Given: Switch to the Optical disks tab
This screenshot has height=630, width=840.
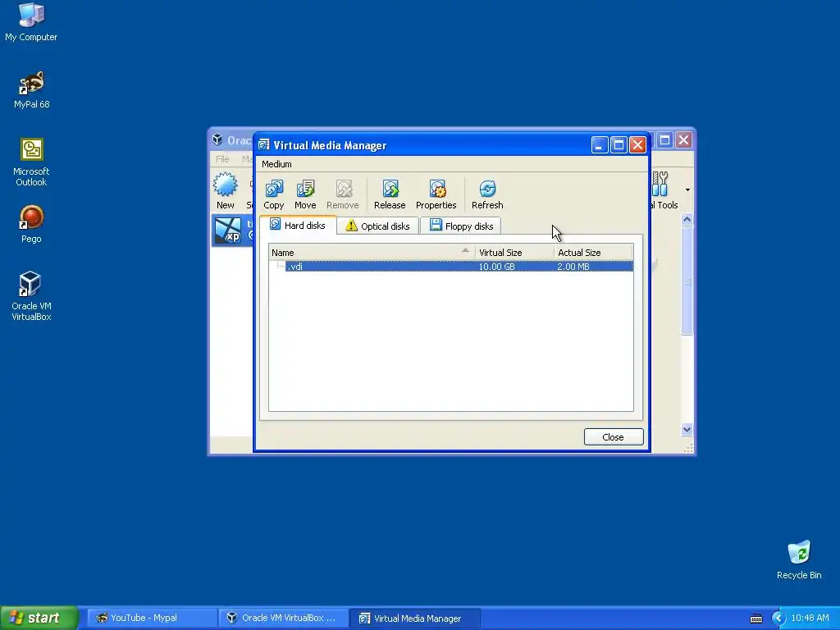Looking at the screenshot, I should click(377, 226).
